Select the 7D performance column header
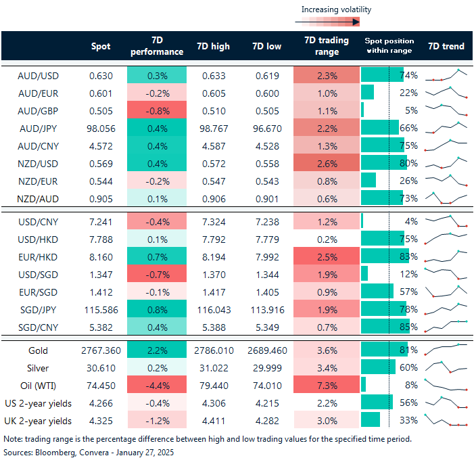 tap(156, 46)
